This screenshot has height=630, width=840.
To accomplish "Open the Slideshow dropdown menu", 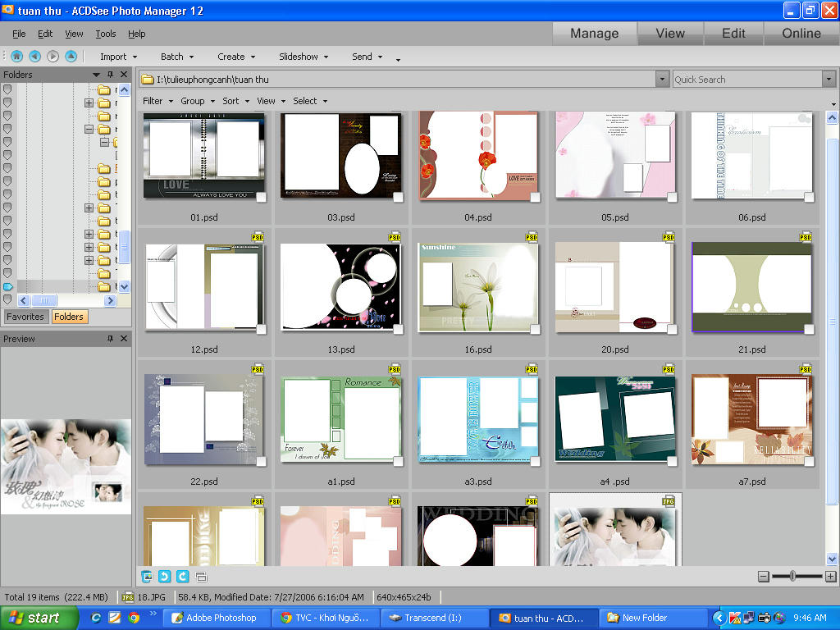I will 304,57.
